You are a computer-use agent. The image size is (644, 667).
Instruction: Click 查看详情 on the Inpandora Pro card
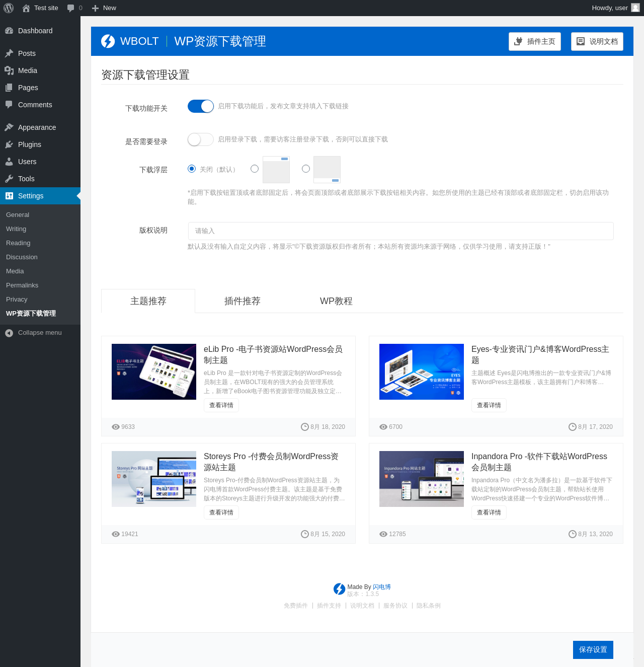(x=489, y=512)
